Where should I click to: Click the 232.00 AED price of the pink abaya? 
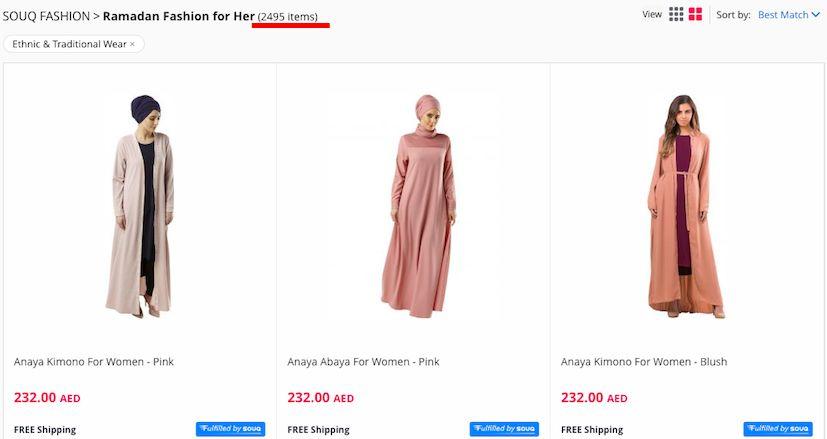click(x=320, y=397)
